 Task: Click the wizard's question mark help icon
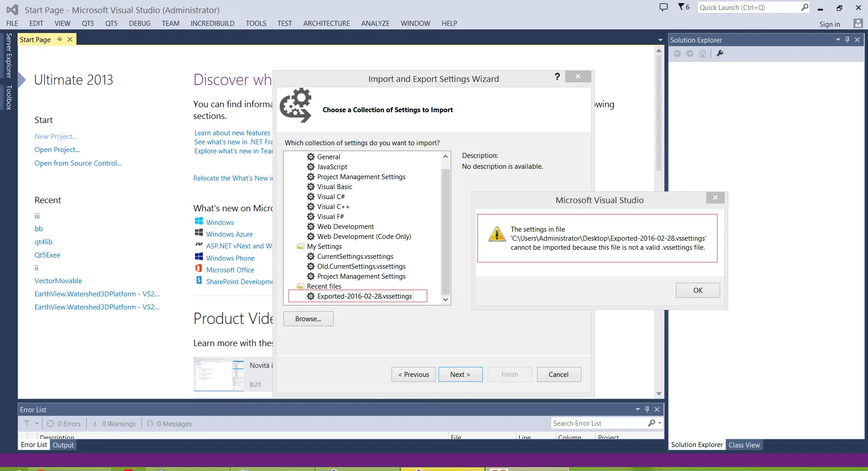pyautogui.click(x=557, y=77)
